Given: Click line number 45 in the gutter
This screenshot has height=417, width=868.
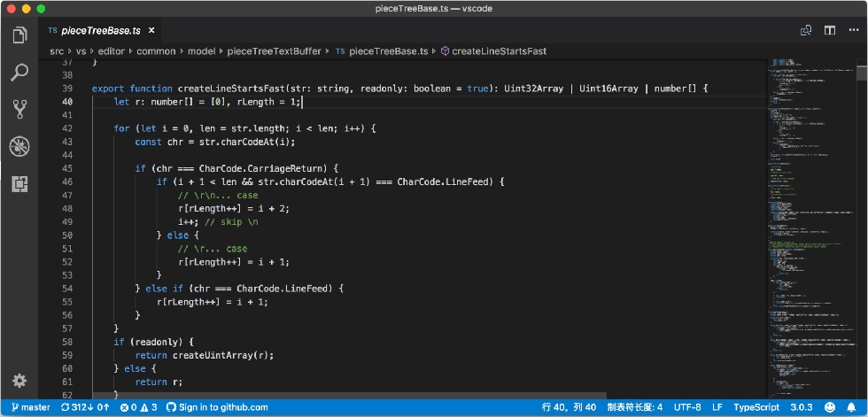Looking at the screenshot, I should pos(67,168).
